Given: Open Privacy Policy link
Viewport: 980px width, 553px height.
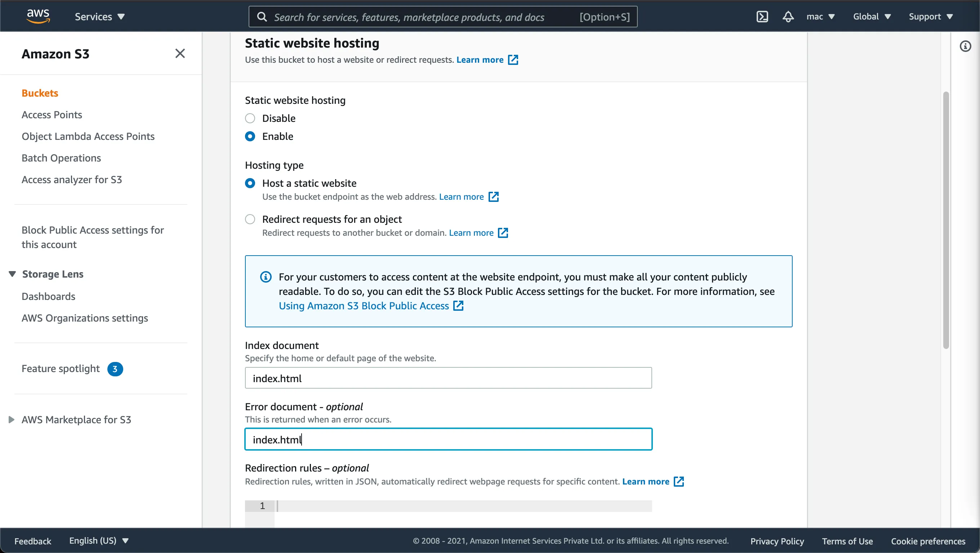Looking at the screenshot, I should click(777, 541).
